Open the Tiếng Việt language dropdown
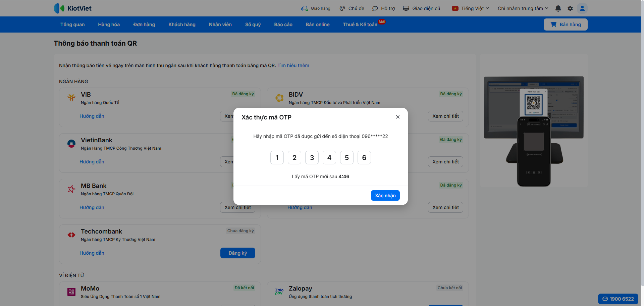Screen dimensions: 644x306 tap(470, 8)
